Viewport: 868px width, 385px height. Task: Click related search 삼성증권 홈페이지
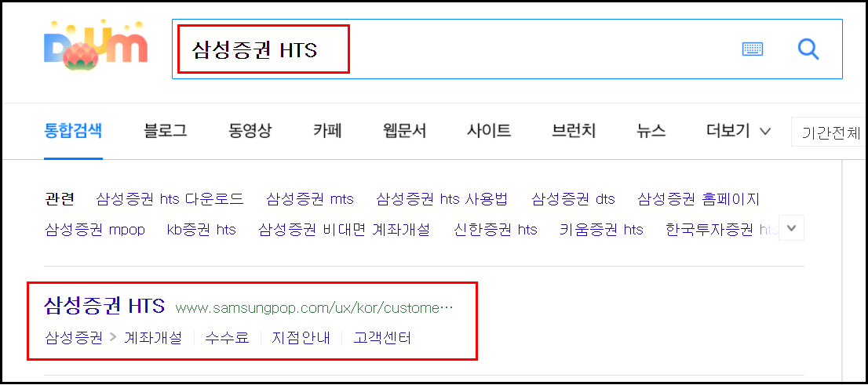click(698, 199)
